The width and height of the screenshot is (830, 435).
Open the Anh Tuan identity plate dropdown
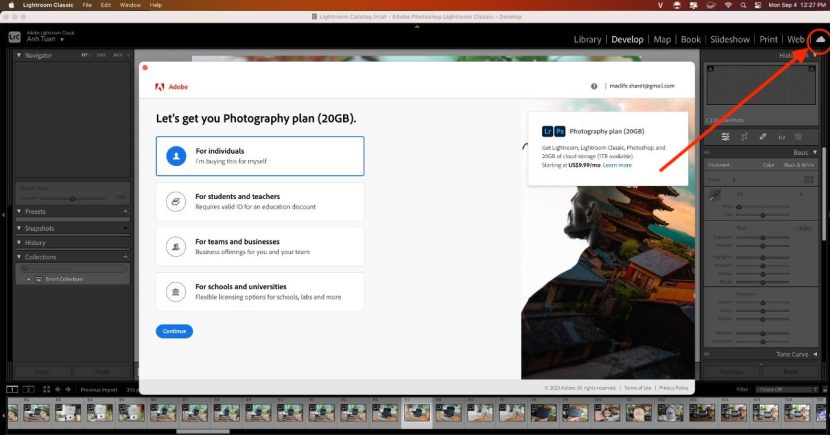point(62,40)
